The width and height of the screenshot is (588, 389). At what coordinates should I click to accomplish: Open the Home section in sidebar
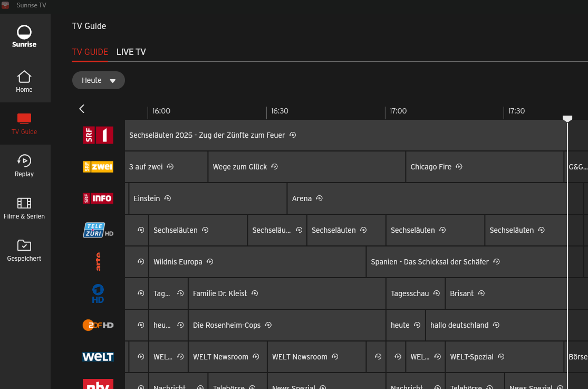point(24,81)
